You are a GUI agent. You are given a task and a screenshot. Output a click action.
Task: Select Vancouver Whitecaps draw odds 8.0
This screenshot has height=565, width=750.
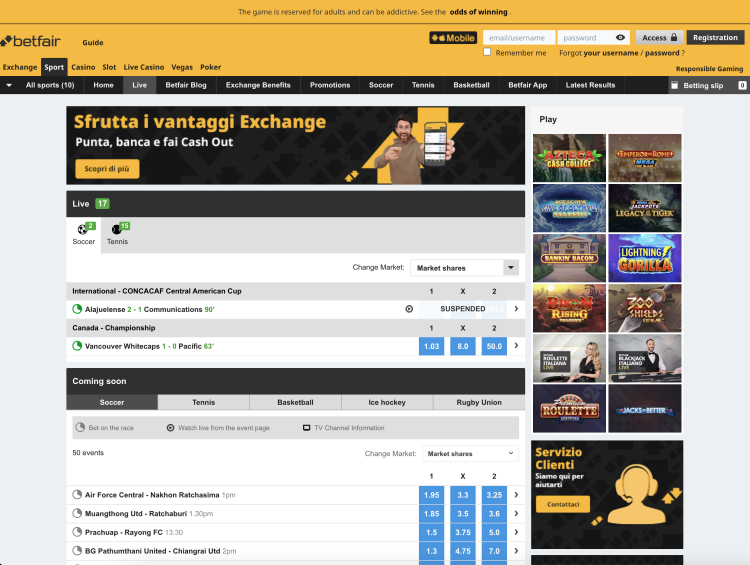point(463,346)
